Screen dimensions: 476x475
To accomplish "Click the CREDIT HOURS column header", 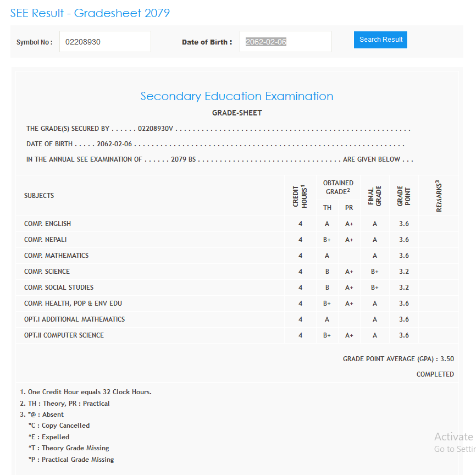I will pyautogui.click(x=300, y=196).
